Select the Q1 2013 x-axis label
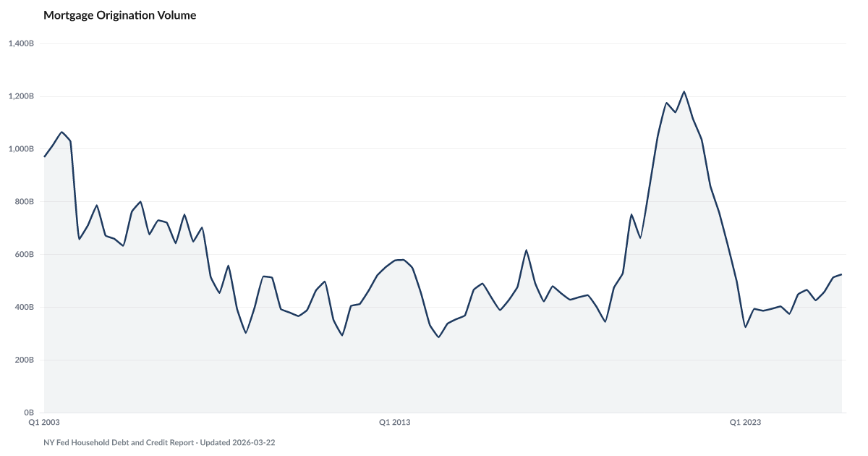 coord(395,421)
